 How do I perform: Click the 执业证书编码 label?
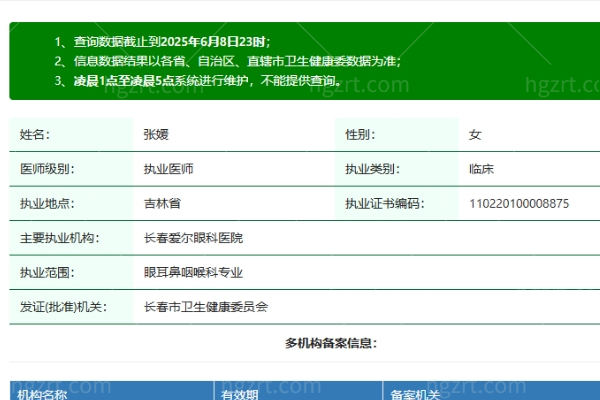pos(383,203)
